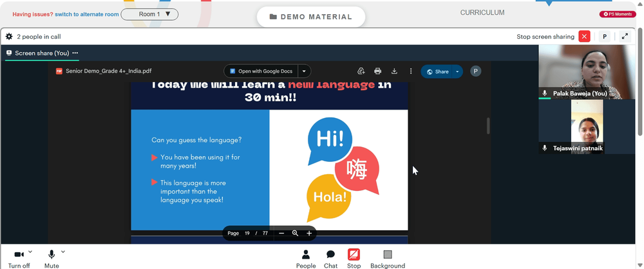This screenshot has height=269, width=644.
Task: Open the Curriculum tab
Action: tap(482, 13)
